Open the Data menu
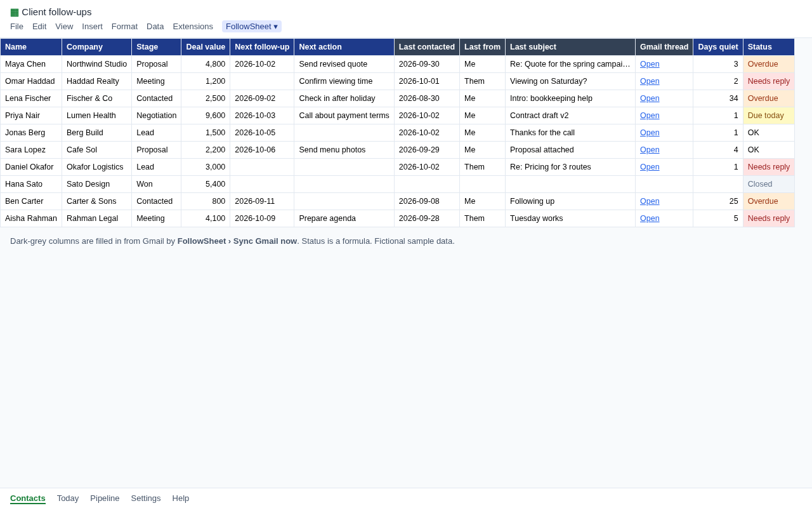812x508 pixels. click(x=155, y=27)
